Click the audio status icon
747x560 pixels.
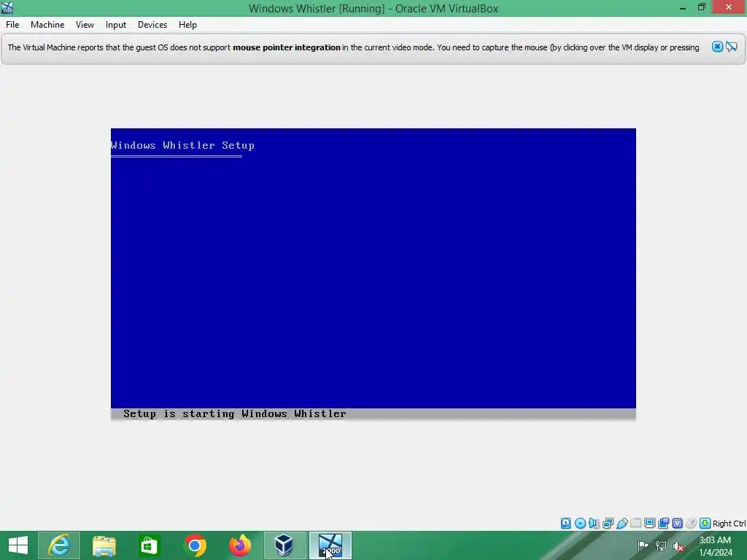[x=594, y=524]
